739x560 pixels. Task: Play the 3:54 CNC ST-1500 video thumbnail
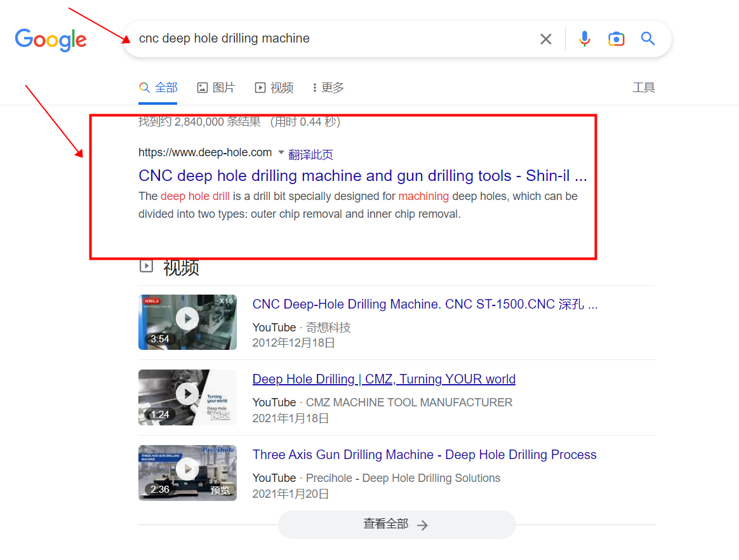(x=187, y=322)
